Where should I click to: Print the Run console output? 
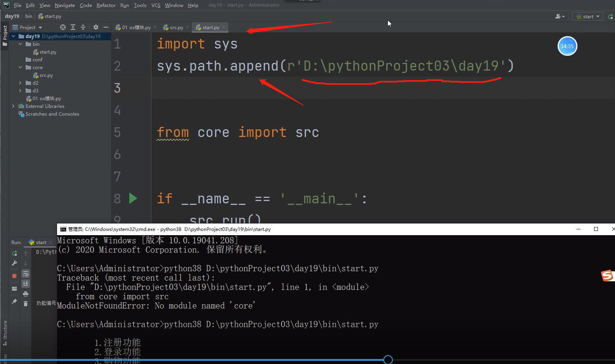pyautogui.click(x=26, y=294)
